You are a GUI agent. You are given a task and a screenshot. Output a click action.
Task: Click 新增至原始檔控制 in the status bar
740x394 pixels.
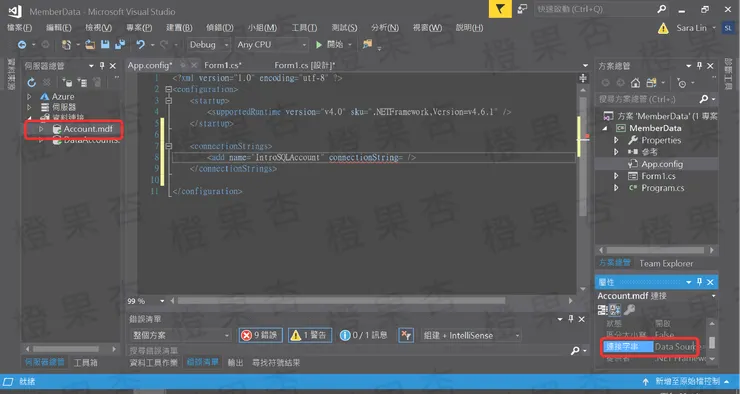coord(688,381)
